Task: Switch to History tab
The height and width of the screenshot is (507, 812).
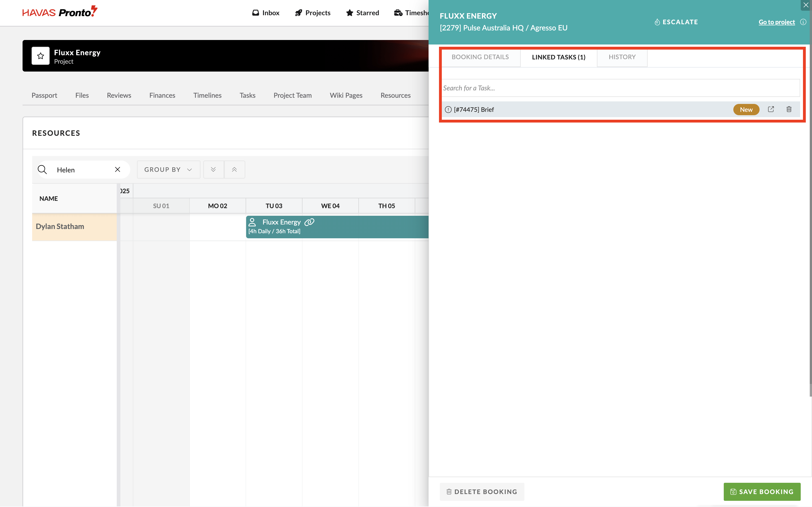Action: (x=622, y=57)
